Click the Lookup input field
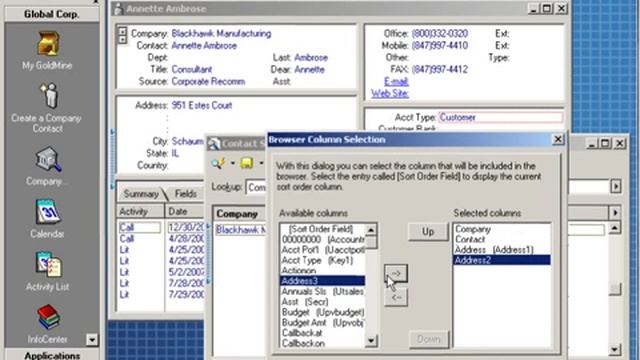Viewport: 640px width, 360px height. (x=256, y=187)
